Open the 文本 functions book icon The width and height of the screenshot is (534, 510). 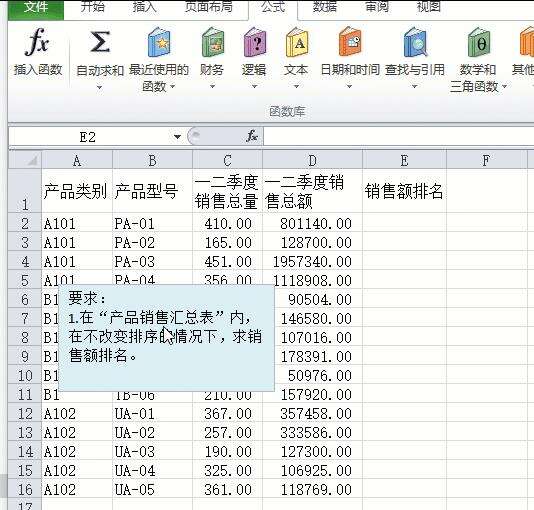point(297,42)
